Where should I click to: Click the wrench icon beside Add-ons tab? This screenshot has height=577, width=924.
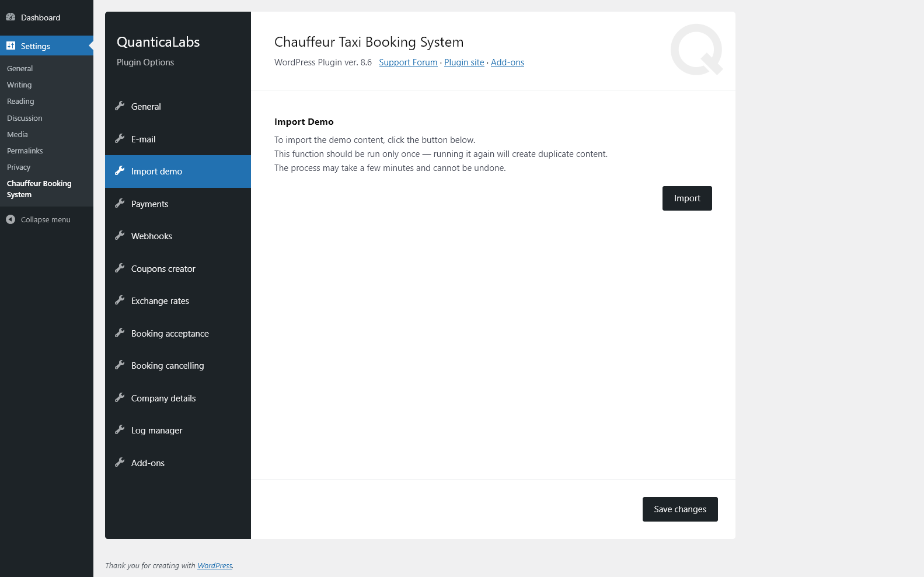[120, 462]
